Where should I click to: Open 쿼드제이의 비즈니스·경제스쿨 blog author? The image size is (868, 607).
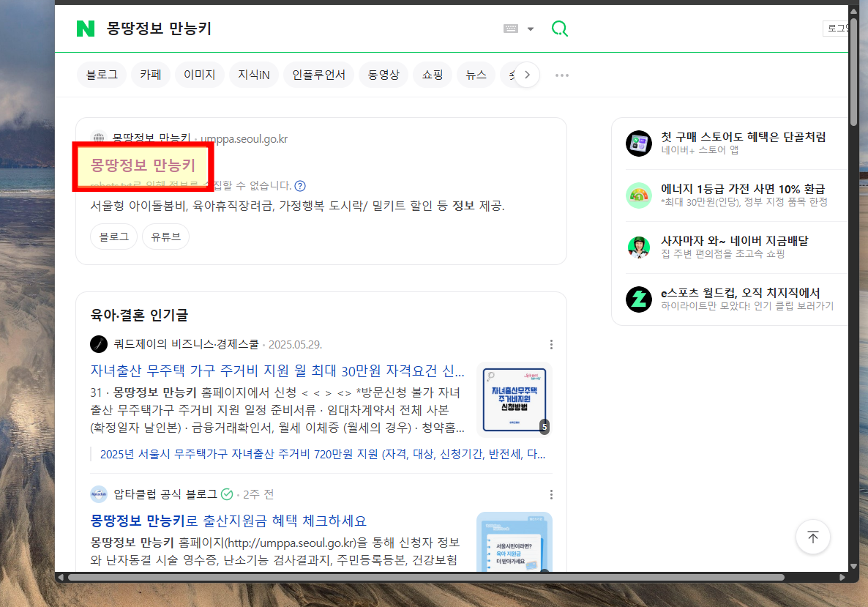(x=186, y=344)
